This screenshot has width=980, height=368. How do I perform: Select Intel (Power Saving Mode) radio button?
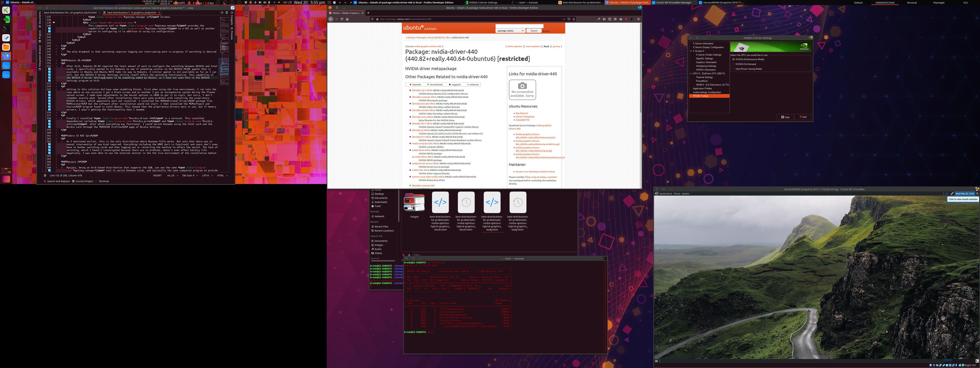tap(733, 69)
